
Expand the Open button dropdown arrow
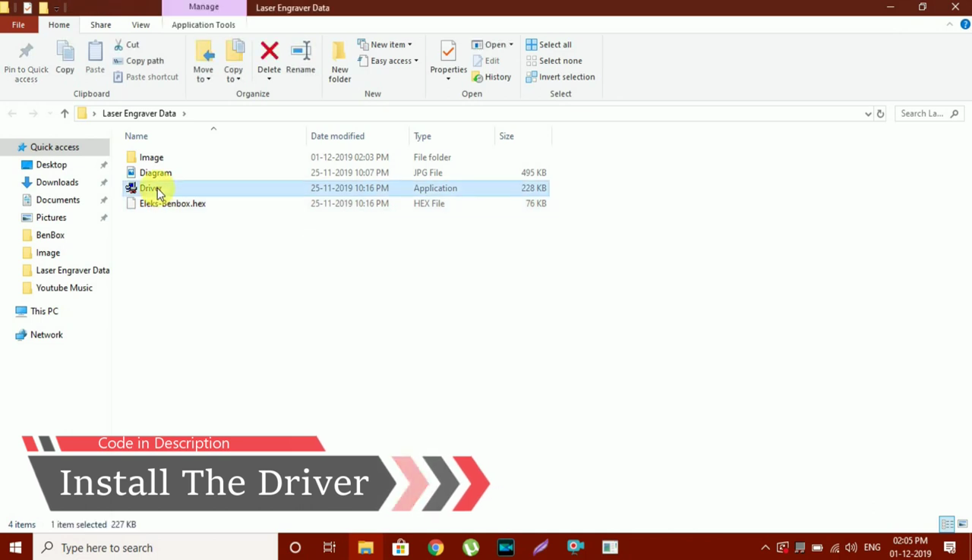511,45
